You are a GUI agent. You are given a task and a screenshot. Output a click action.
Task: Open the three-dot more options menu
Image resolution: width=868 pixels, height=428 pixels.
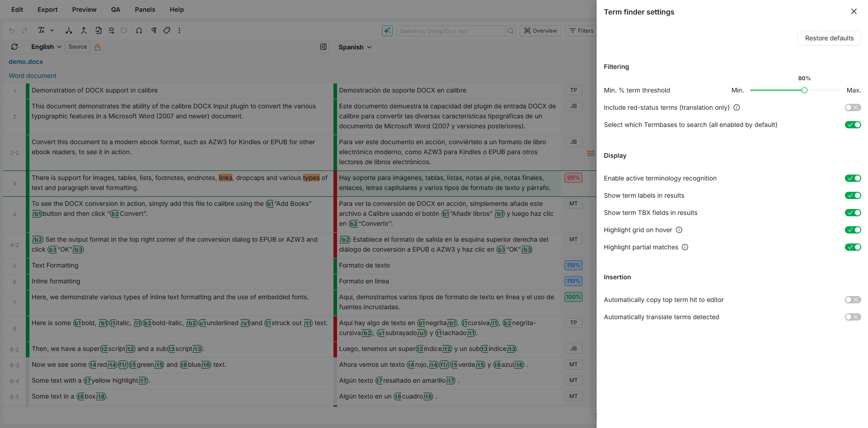click(x=179, y=30)
